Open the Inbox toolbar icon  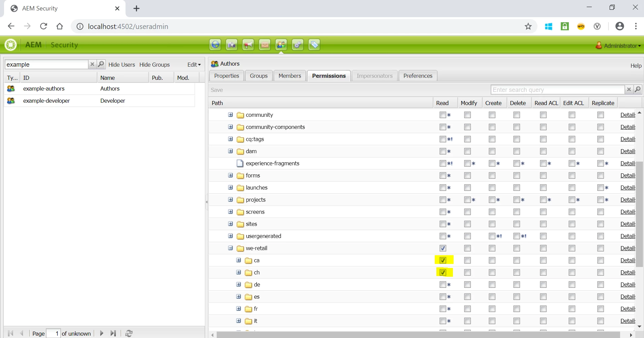265,45
